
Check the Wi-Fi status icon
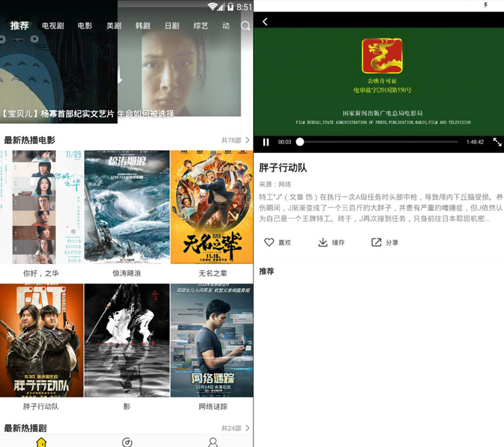pos(212,7)
